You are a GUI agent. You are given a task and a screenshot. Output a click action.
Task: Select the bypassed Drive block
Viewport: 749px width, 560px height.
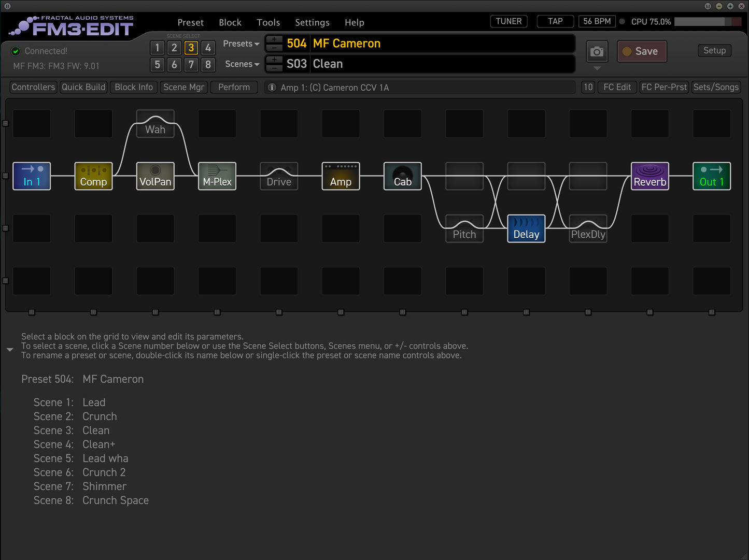tap(279, 176)
